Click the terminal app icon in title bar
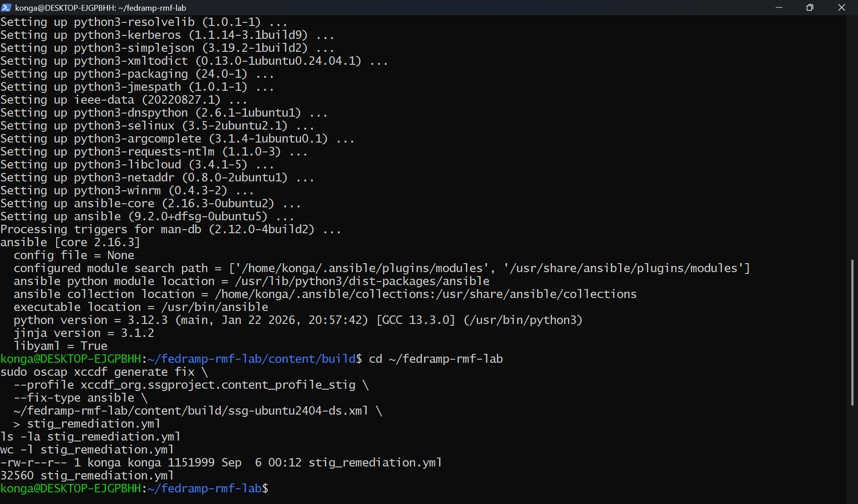Screen dimensions: 858x504 click(6, 8)
